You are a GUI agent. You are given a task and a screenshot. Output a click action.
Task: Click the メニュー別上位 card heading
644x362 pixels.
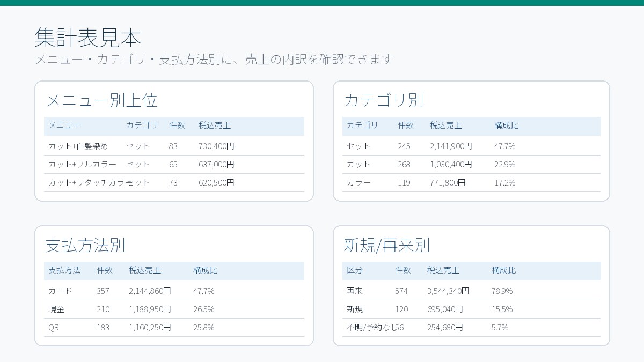(102, 100)
